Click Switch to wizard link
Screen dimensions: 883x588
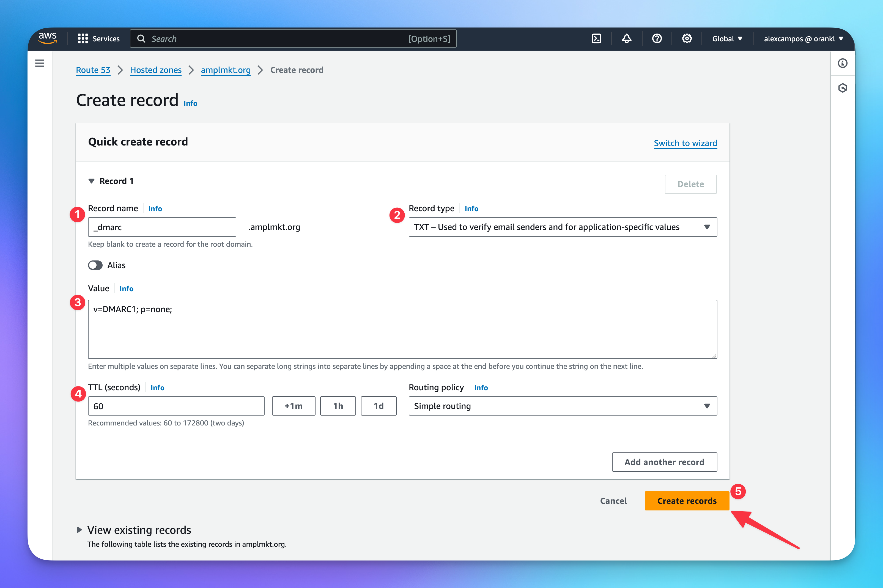pos(685,143)
